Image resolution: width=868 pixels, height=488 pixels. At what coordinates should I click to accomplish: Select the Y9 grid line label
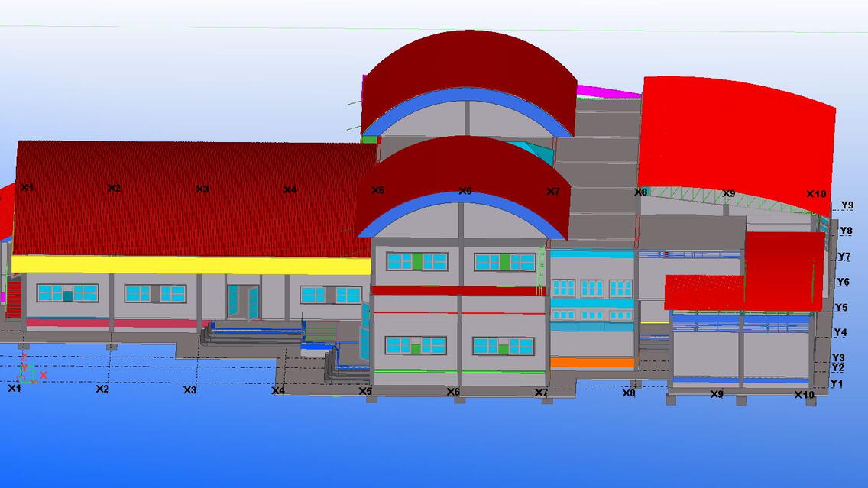pos(847,205)
